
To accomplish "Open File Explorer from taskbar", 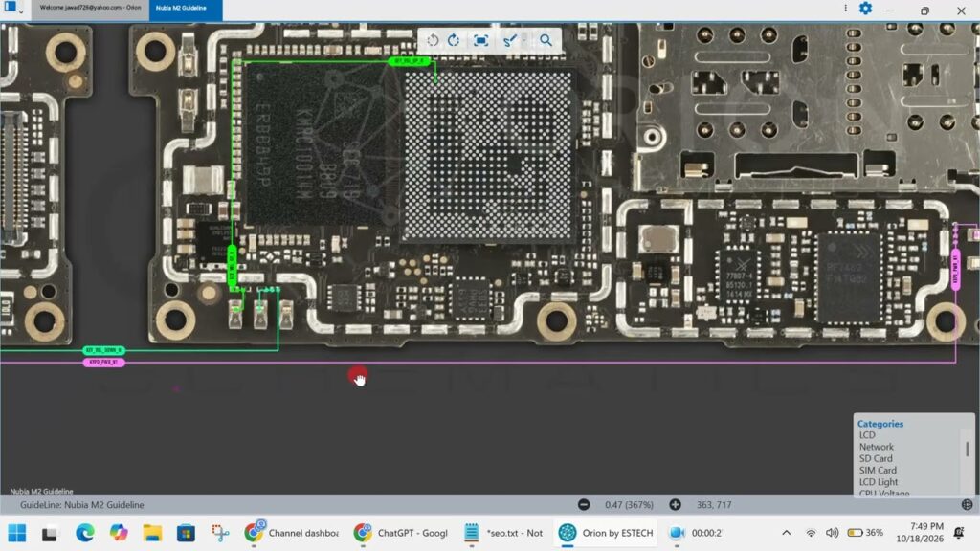I will [152, 533].
